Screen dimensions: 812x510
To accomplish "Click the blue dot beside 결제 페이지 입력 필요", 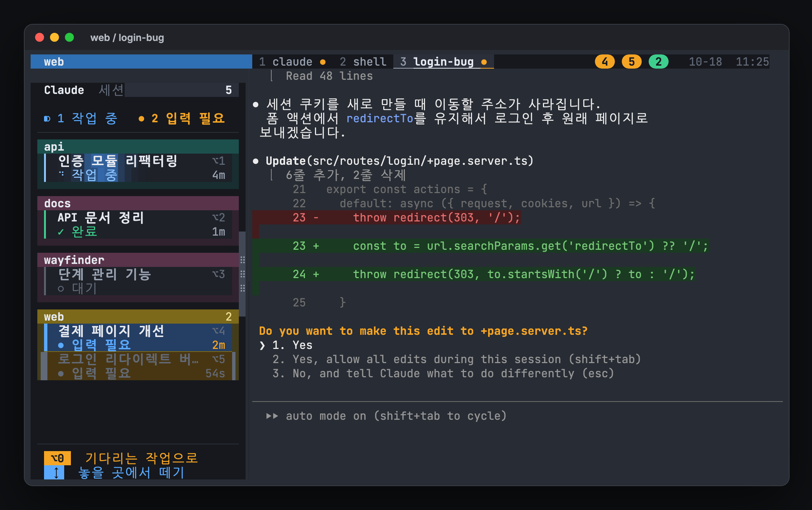I will pyautogui.click(x=61, y=345).
